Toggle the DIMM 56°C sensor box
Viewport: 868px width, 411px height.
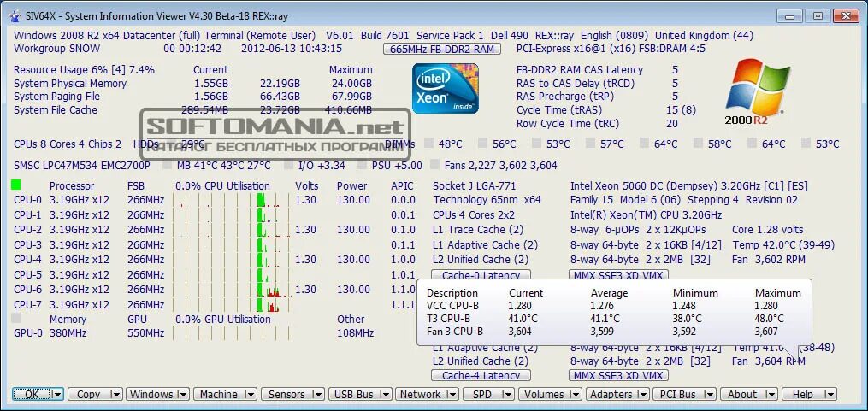[483, 144]
